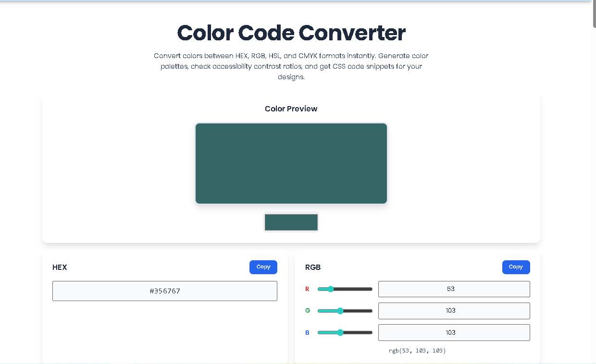Click the red R channel label
596x364 pixels.
(x=307, y=289)
